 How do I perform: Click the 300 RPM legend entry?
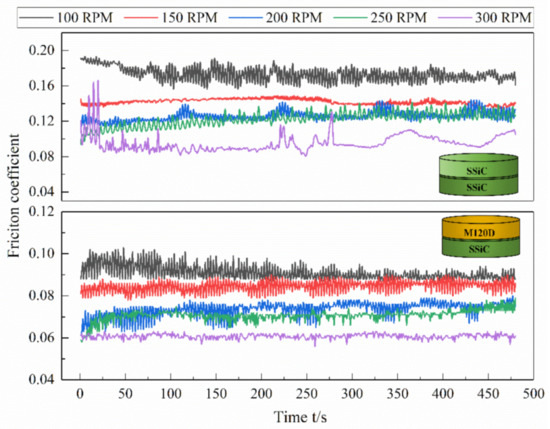485,18
